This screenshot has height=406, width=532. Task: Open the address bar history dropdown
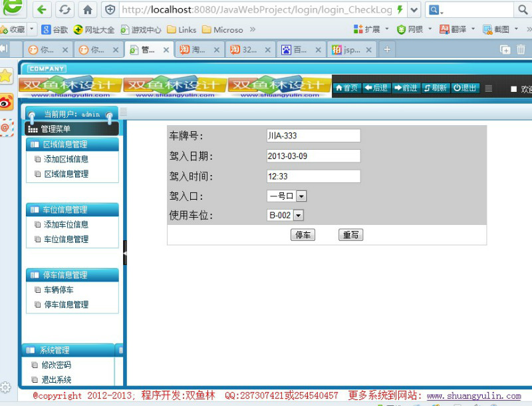point(414,10)
